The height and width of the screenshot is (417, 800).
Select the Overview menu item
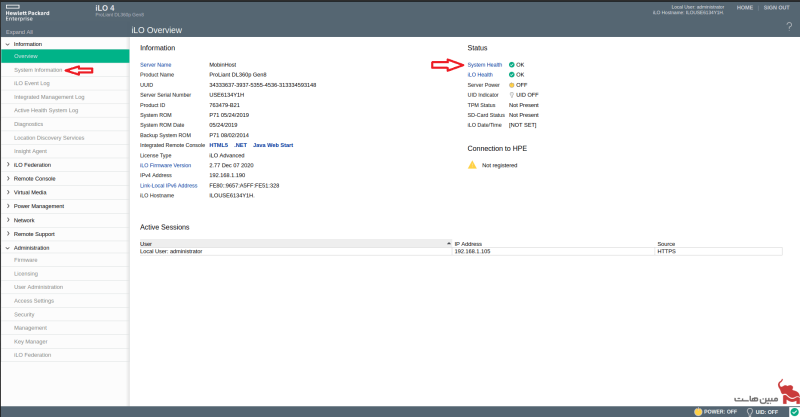[x=65, y=56]
